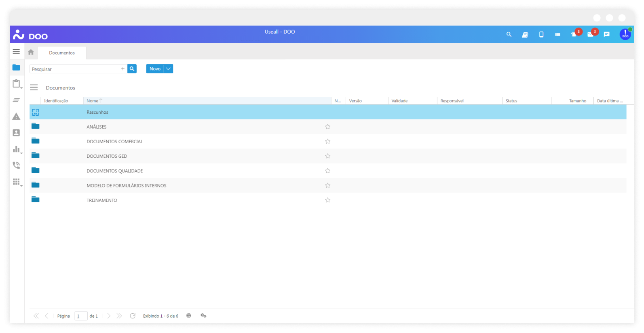Open the bar chart sidebar icon
Screen dimensions: 644x333
(x=16, y=149)
